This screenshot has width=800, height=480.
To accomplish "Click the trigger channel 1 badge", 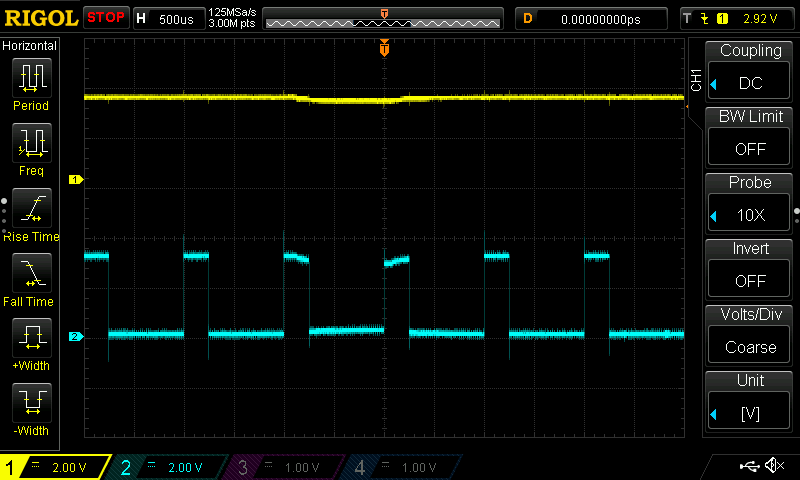I will (722, 19).
